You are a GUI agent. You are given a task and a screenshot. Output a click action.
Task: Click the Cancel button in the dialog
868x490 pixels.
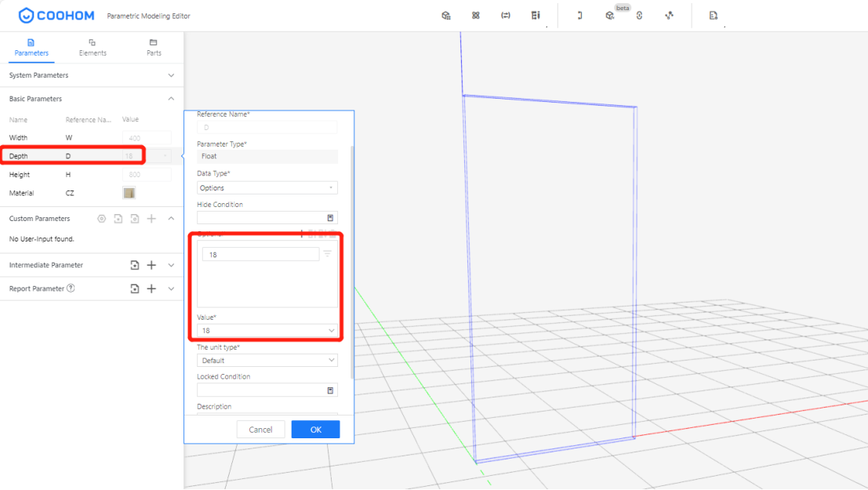(260, 430)
